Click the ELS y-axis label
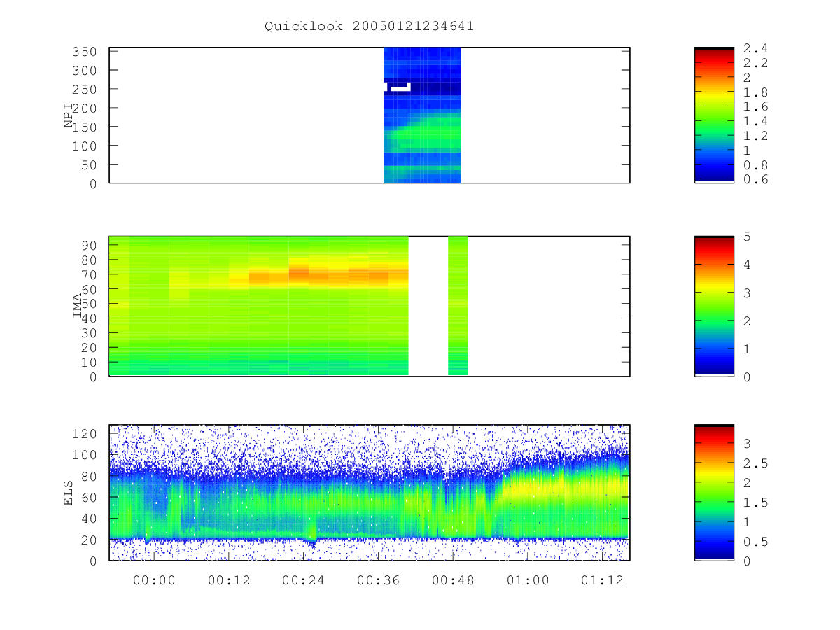This screenshot has width=840, height=630. [x=69, y=492]
